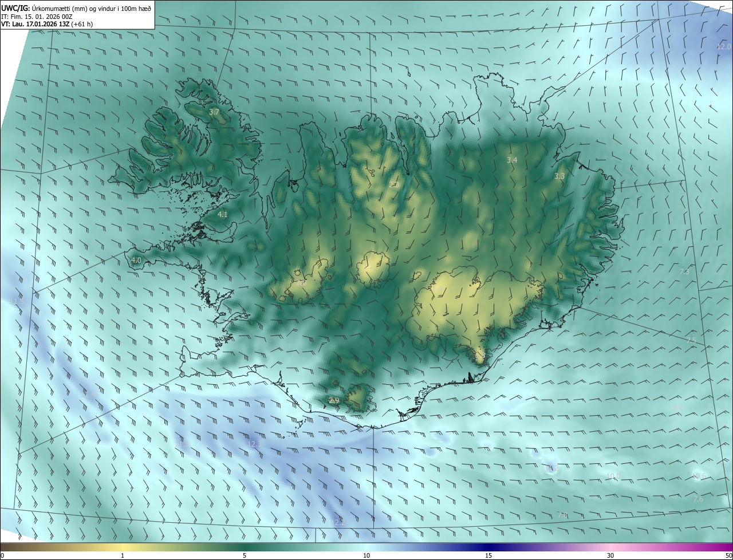Click the 30 tick on the color scale
Screen dimensions: 733x560
pos(610,555)
